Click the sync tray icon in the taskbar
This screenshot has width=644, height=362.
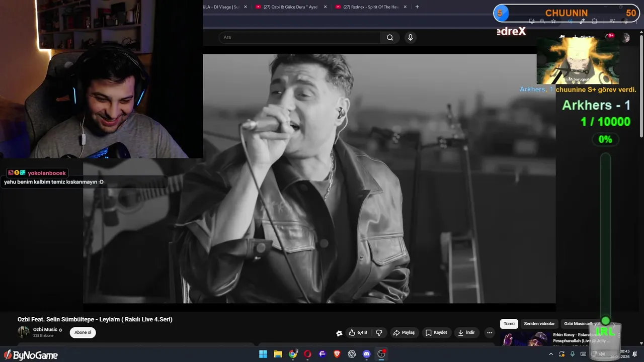click(561, 354)
